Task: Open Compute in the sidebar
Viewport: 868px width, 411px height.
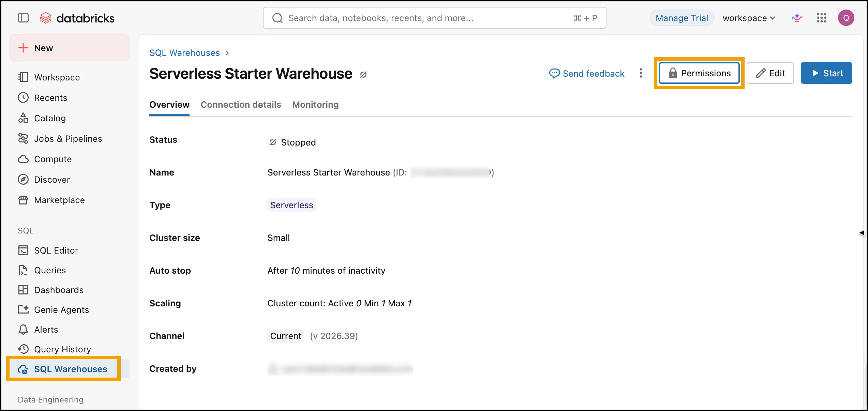Action: [x=70, y=159]
